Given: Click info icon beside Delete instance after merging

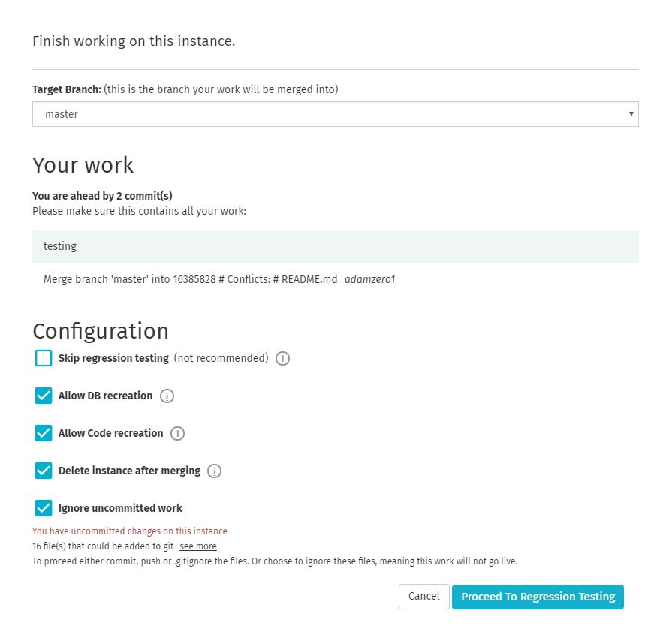Looking at the screenshot, I should point(215,471).
